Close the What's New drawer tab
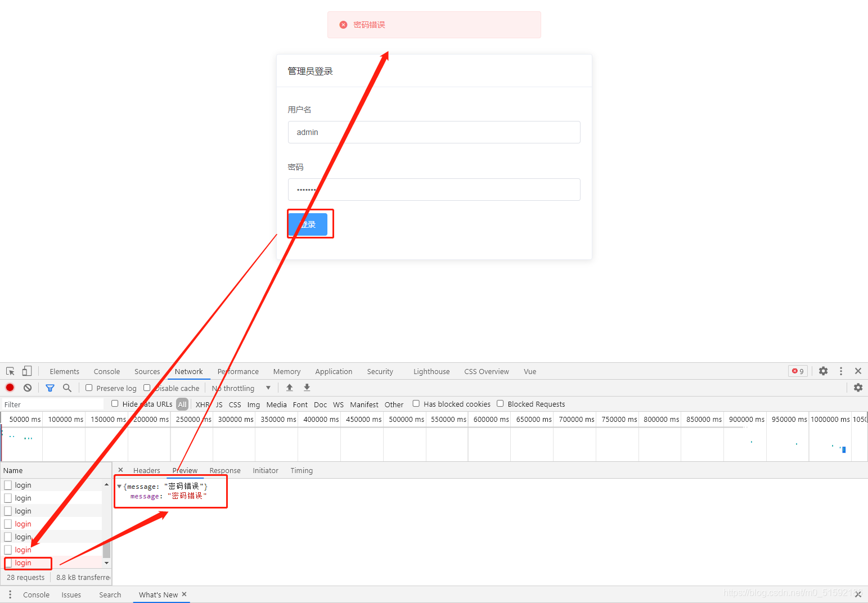 pyautogui.click(x=184, y=594)
